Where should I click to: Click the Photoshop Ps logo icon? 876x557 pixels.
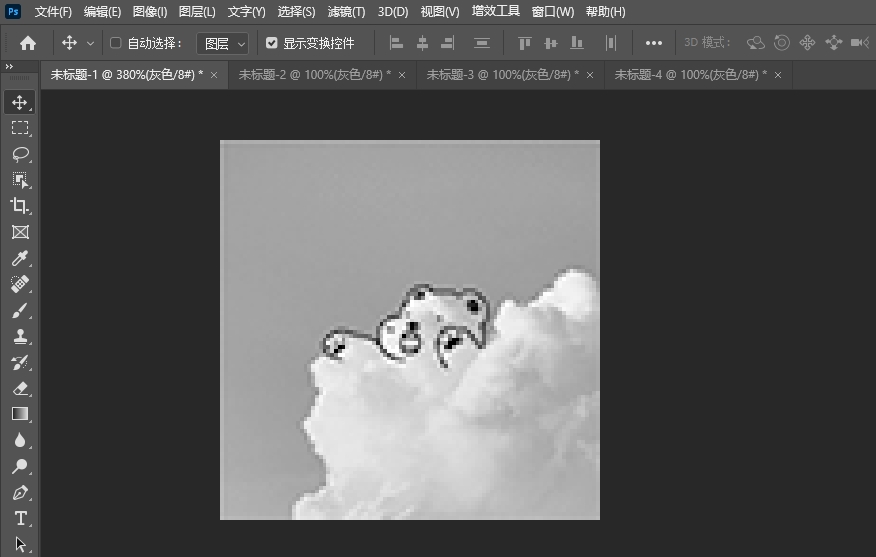tap(13, 11)
